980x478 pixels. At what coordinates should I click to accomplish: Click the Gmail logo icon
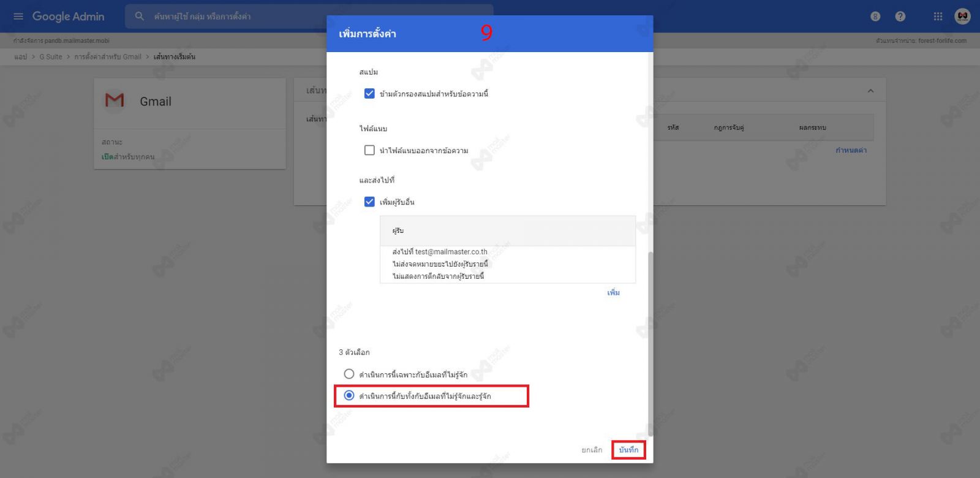[x=115, y=101]
